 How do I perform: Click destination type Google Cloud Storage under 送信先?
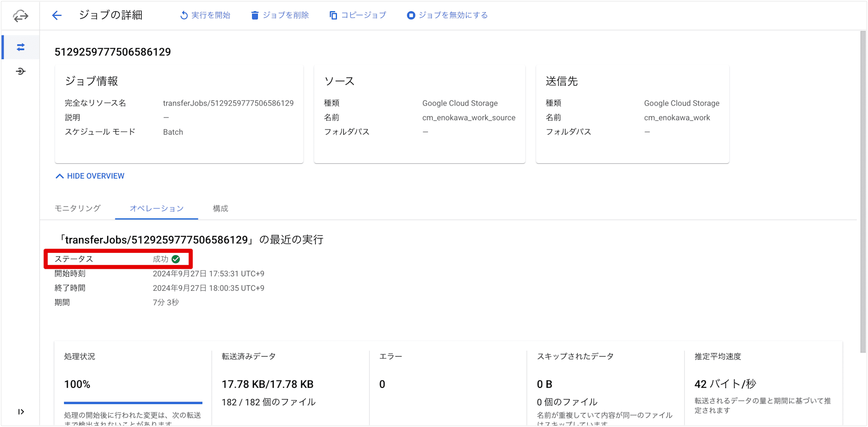(682, 103)
